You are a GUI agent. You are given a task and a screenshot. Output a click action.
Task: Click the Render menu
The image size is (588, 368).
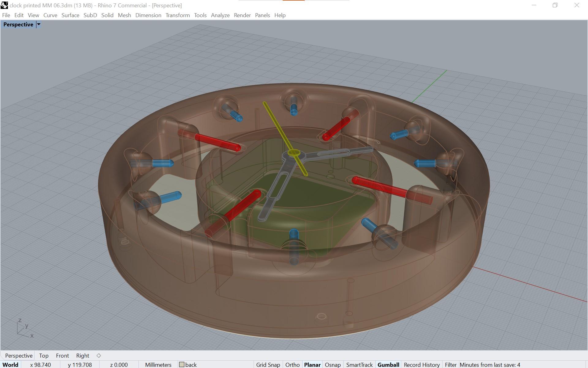pos(241,15)
